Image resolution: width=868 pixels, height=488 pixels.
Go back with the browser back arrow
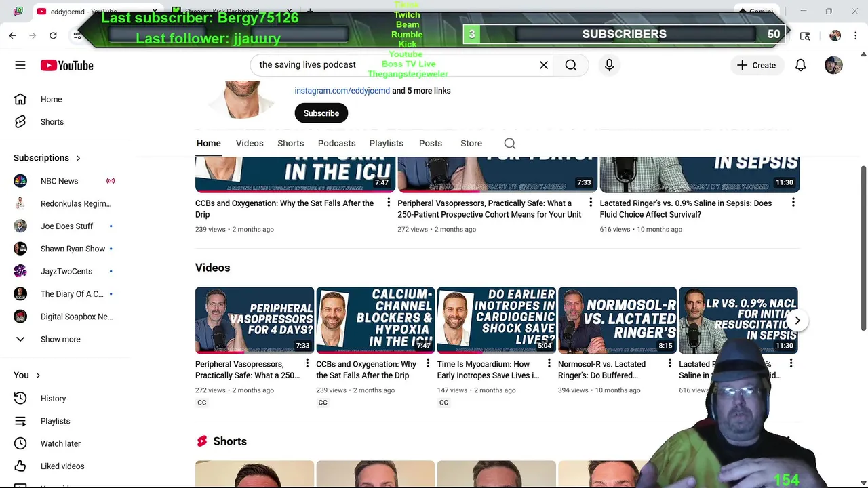[12, 35]
